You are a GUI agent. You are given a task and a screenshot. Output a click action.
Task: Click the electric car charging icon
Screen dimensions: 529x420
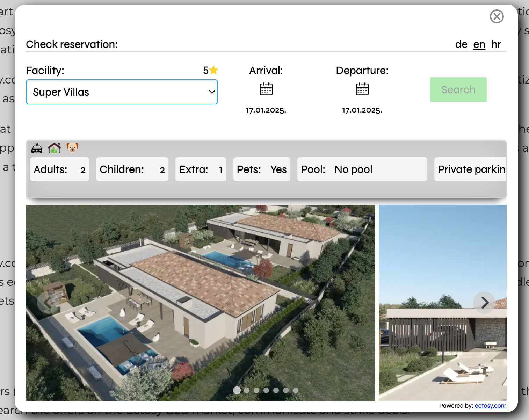click(37, 148)
